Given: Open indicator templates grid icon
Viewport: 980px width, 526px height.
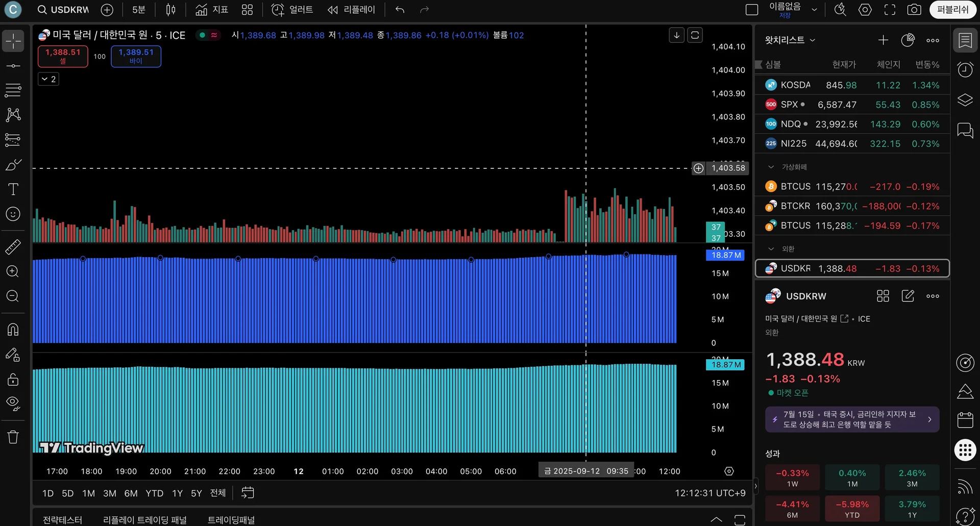Looking at the screenshot, I should click(x=248, y=10).
